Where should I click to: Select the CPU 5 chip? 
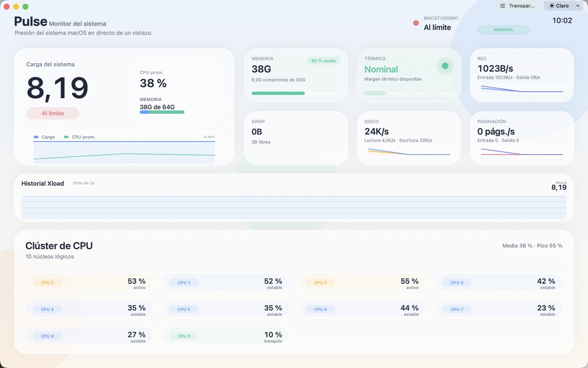pyautogui.click(x=184, y=309)
